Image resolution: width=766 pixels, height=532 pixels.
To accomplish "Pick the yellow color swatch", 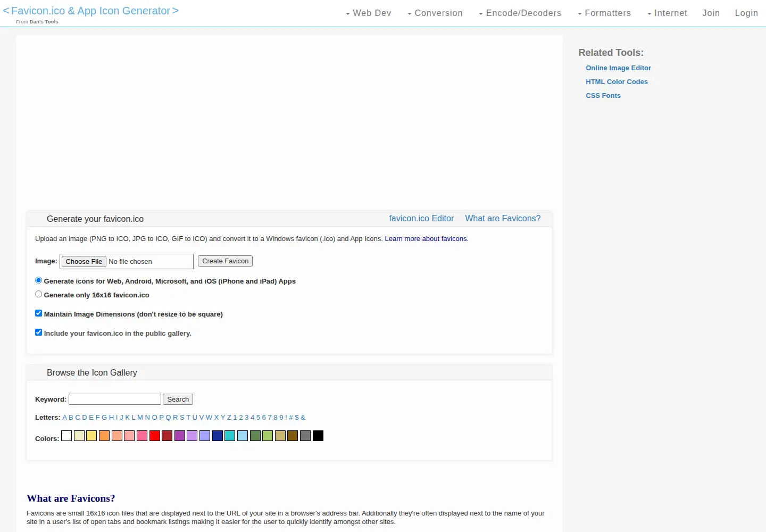I will click(x=91, y=436).
